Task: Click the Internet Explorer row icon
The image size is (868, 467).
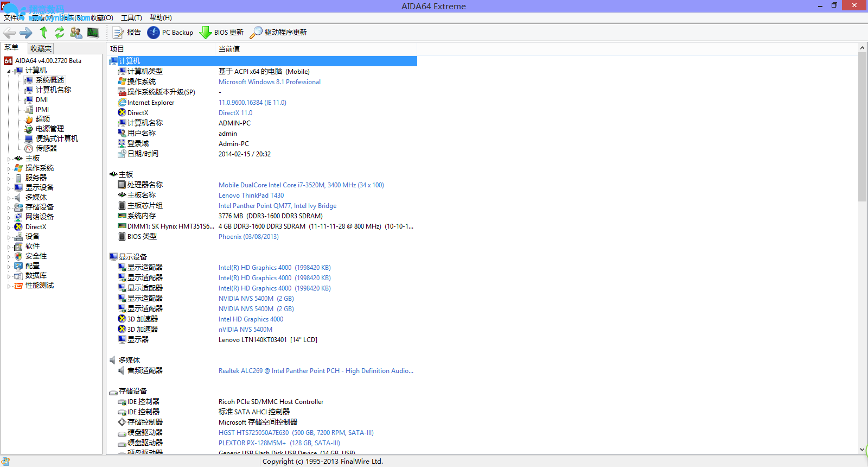Action: coord(122,103)
